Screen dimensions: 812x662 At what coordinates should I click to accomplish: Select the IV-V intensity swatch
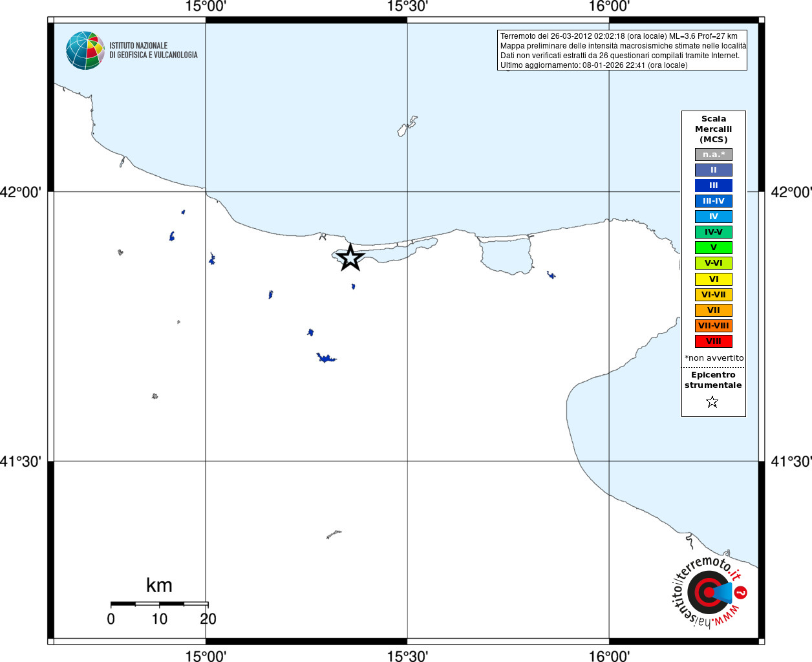pyautogui.click(x=714, y=232)
